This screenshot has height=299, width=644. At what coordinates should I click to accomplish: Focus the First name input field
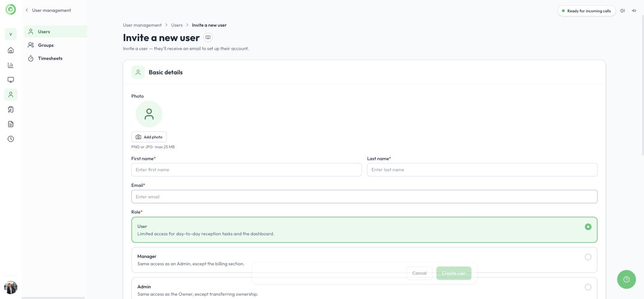coord(246,170)
